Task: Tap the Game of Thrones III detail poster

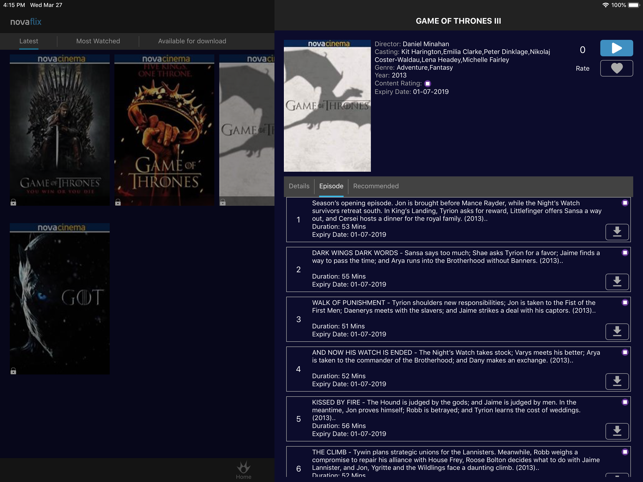Action: click(x=327, y=106)
